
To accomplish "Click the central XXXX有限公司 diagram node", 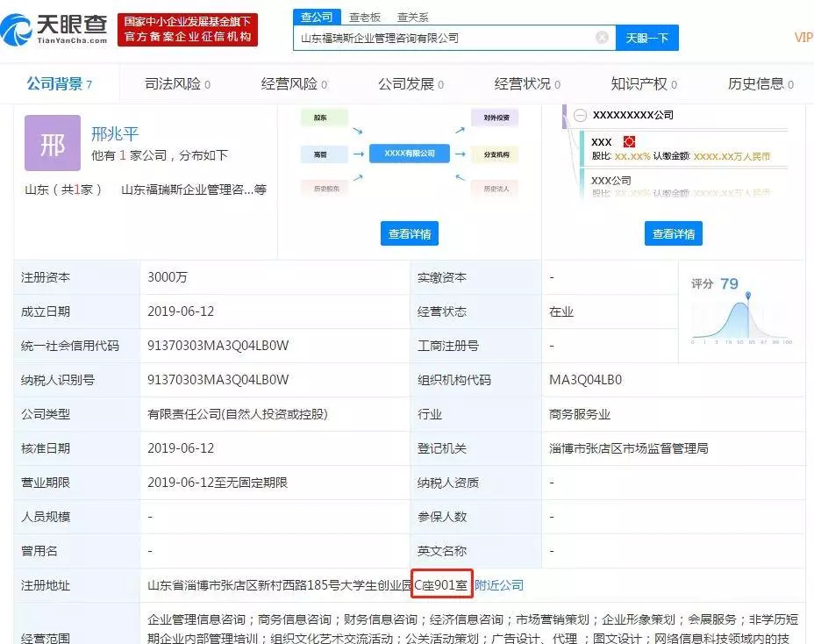I will point(410,154).
